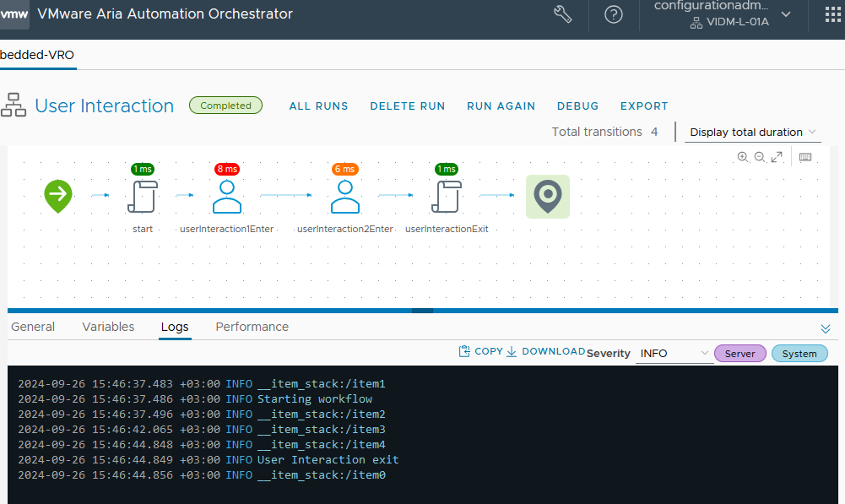Click the 'userInteraction1Enter' label
This screenshot has height=504, width=845.
pos(227,229)
